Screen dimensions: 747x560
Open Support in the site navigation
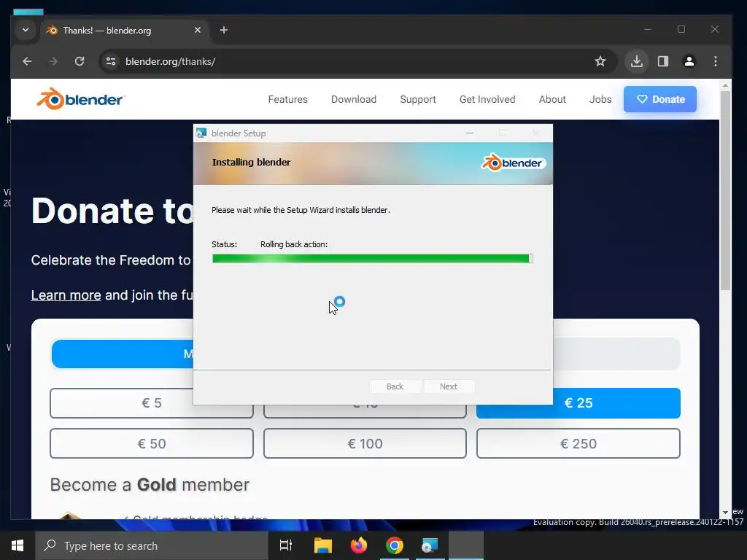coord(418,99)
